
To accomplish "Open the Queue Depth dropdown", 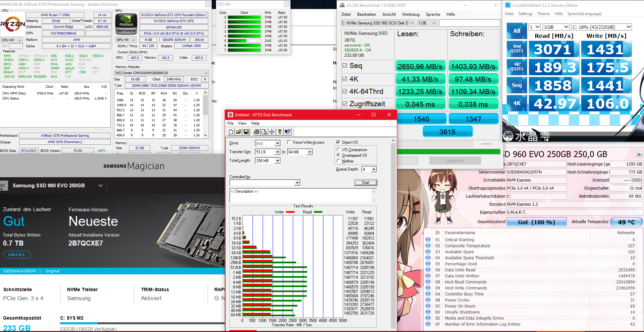I will click(x=374, y=170).
